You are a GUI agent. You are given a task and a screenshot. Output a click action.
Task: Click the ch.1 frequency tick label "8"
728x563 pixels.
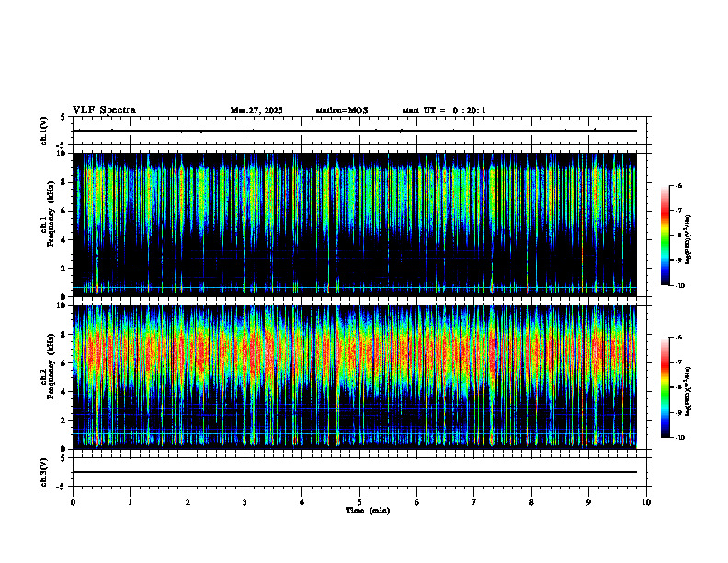tap(64, 182)
